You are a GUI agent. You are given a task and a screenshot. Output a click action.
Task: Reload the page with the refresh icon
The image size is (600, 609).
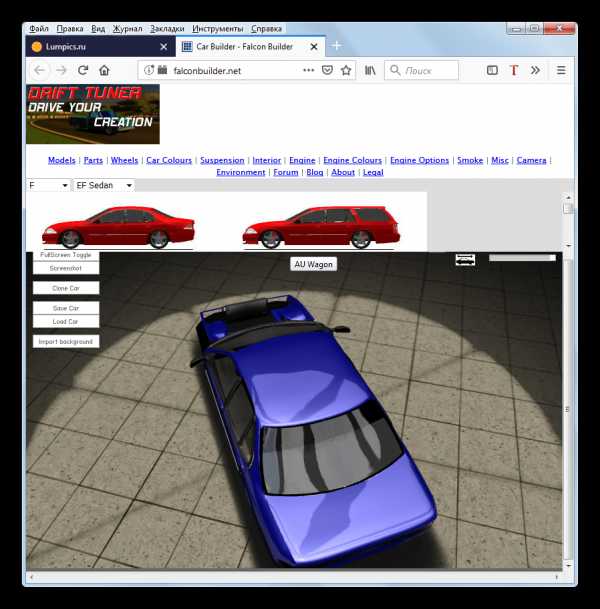tap(83, 70)
